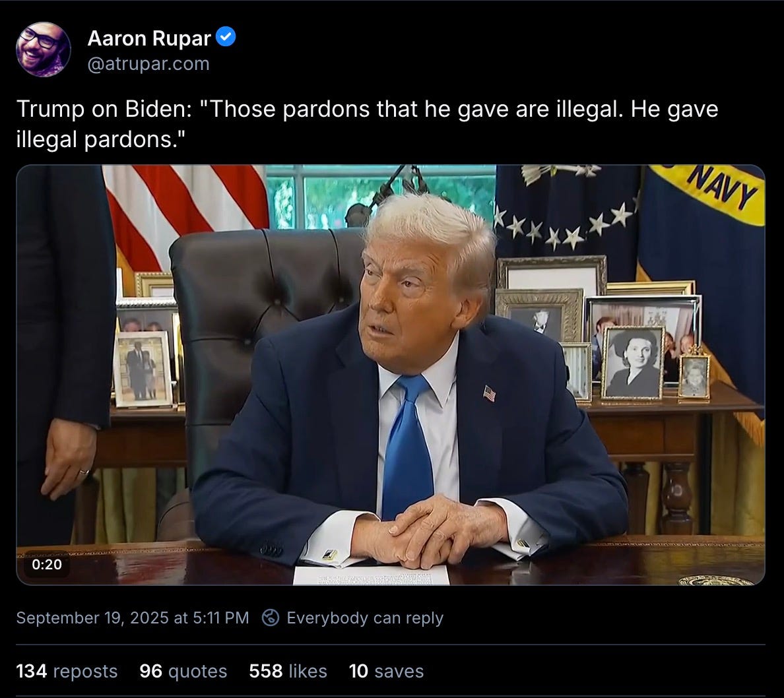Viewport: 784px width, 698px height.
Task: Click the 0:20 video duration badge
Action: coord(46,564)
